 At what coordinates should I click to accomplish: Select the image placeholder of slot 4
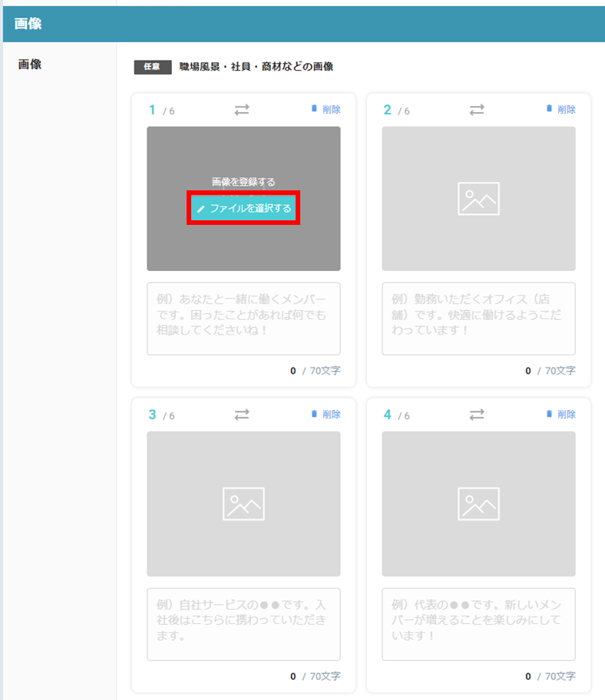pos(478,504)
